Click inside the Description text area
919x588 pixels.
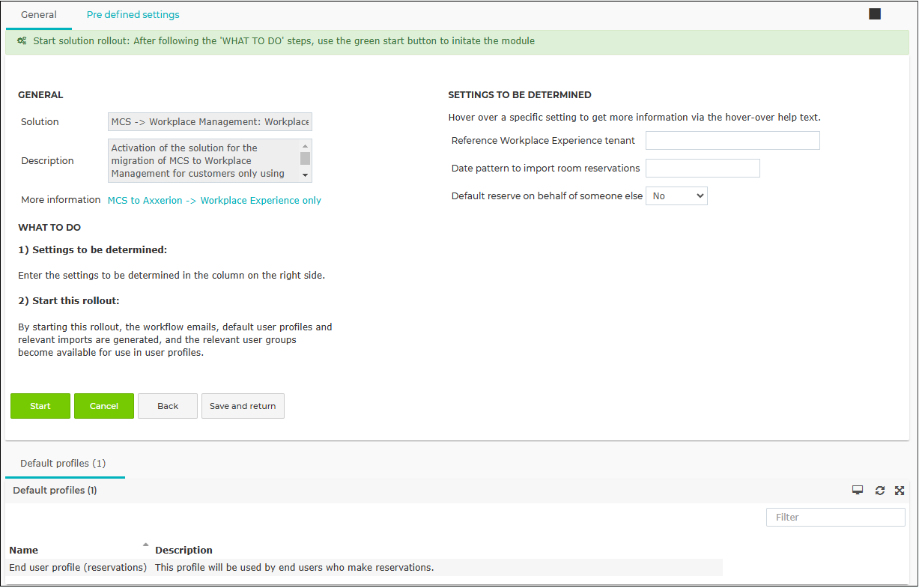pos(204,160)
